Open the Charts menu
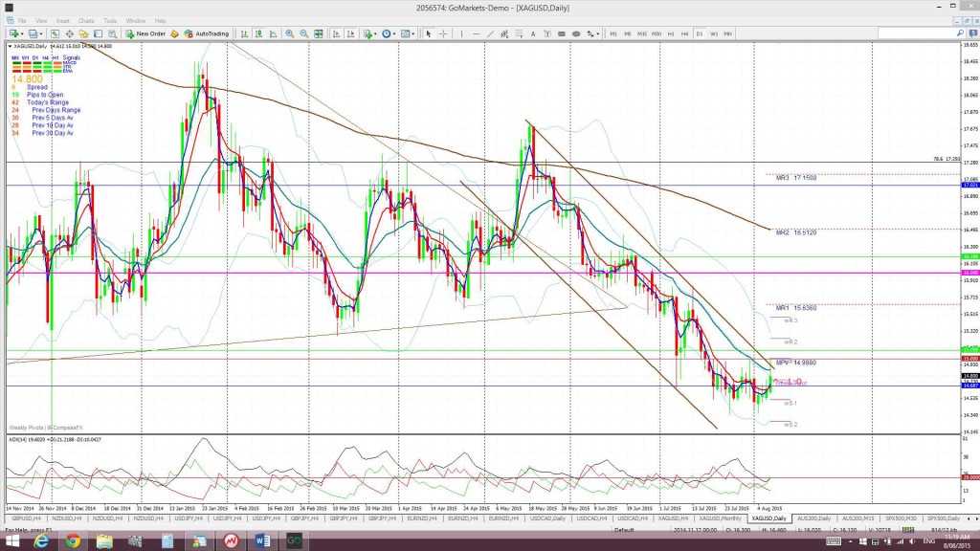Viewport: 980px width, 551px height. click(x=86, y=21)
